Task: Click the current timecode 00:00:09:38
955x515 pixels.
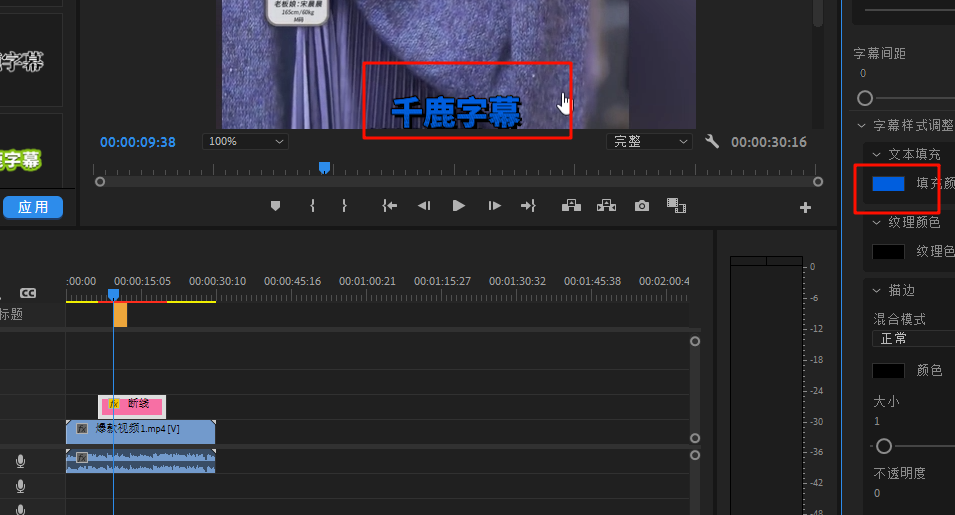Action: [138, 142]
